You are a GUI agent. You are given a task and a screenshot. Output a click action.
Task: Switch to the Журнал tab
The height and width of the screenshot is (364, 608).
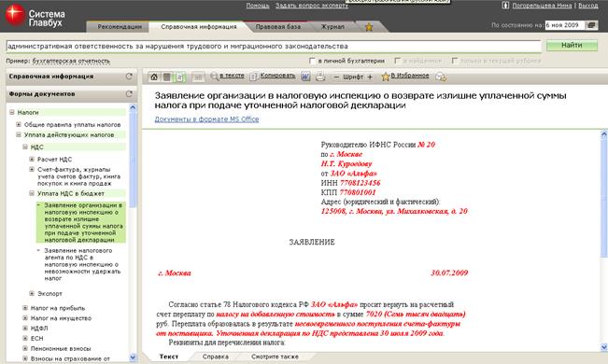(x=332, y=27)
